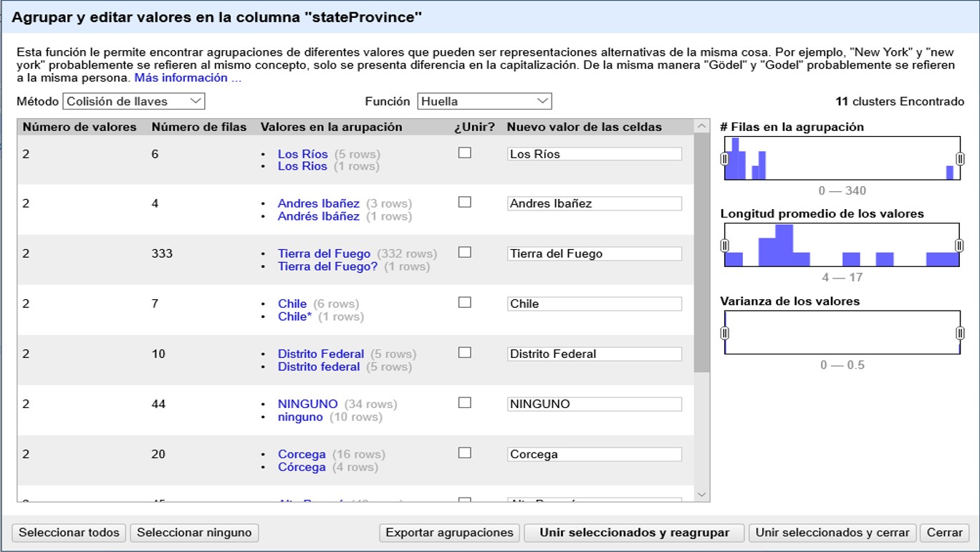
Task: Check the merge box for Los Ríos cluster
Action: pyautogui.click(x=465, y=152)
